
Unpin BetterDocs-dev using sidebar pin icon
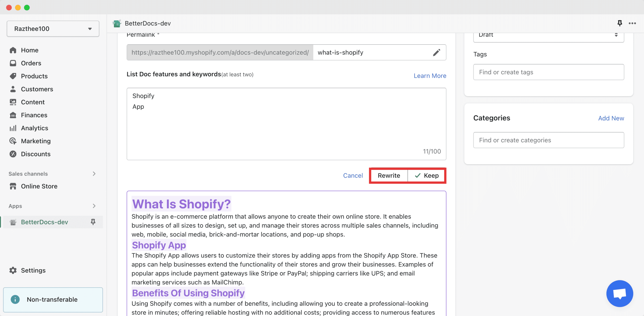click(93, 222)
